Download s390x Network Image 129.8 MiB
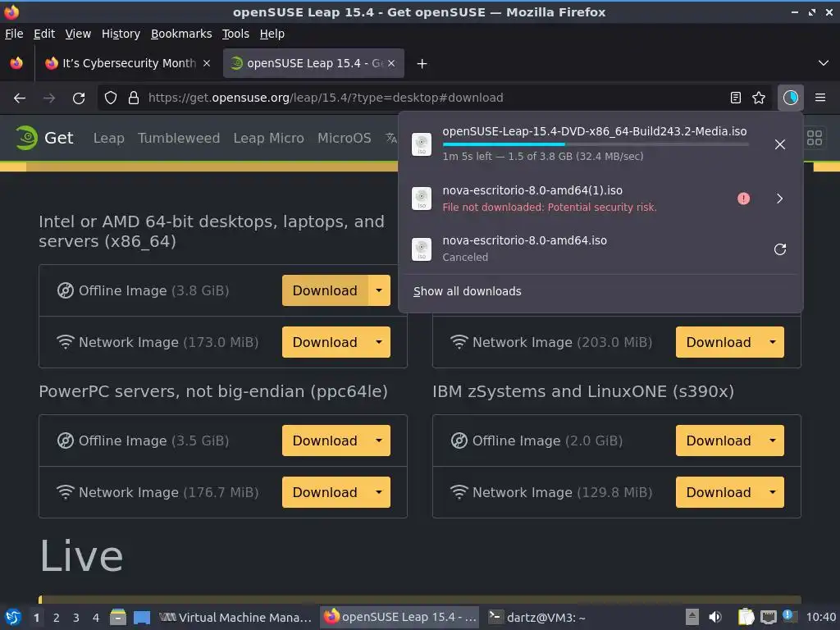 [719, 492]
